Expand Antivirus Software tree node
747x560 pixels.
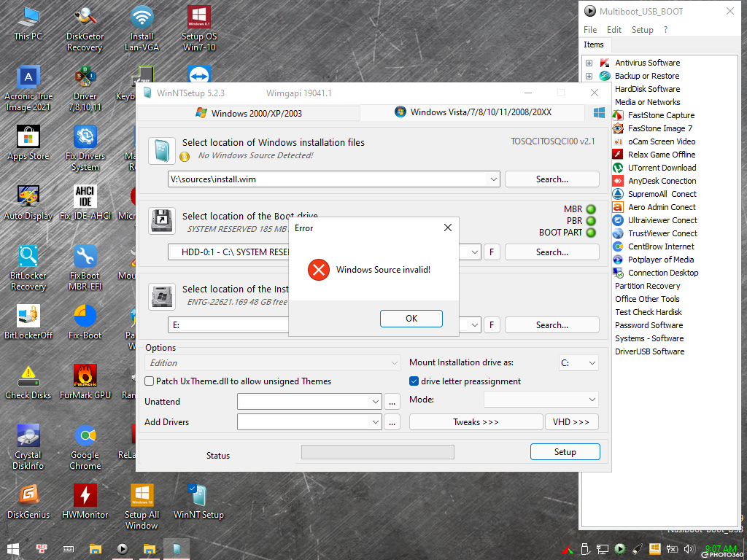(589, 63)
